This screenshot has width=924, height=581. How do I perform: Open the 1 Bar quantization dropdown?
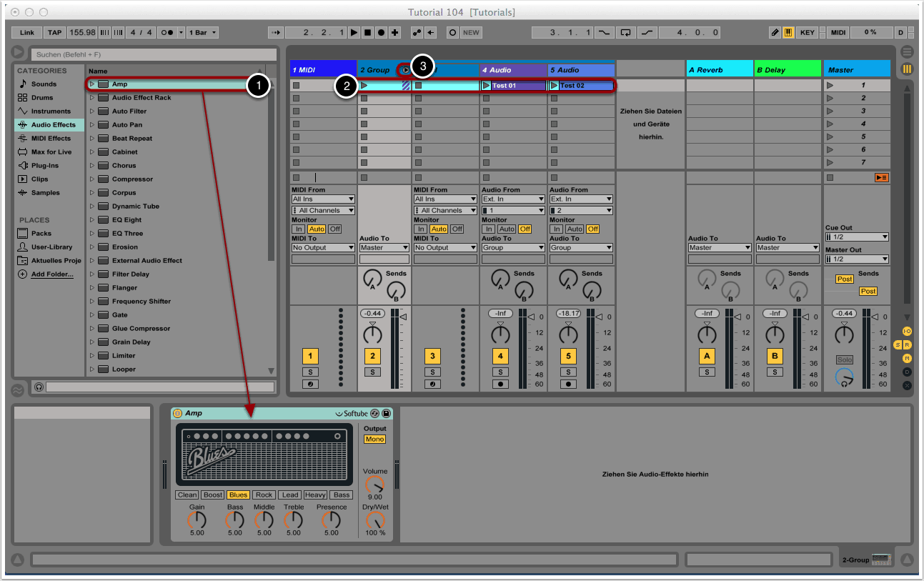click(x=203, y=32)
